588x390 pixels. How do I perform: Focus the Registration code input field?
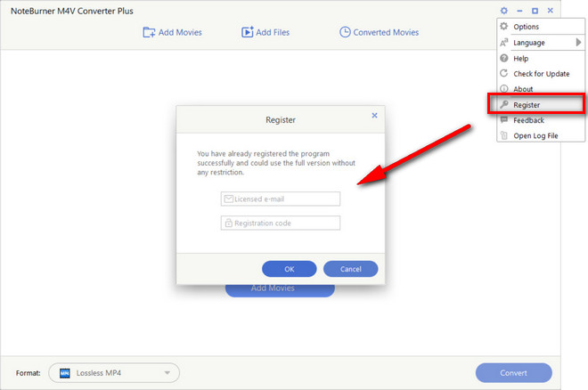pos(281,223)
